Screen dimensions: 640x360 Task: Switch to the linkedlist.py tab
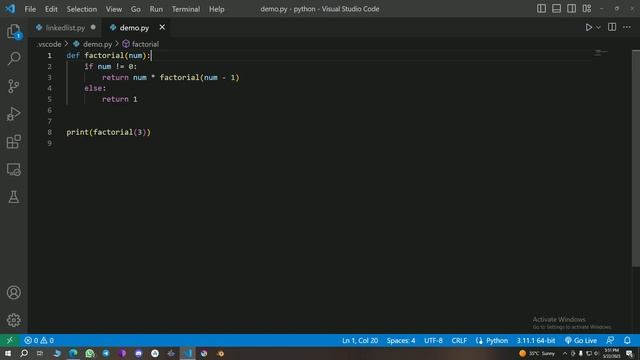(x=65, y=28)
